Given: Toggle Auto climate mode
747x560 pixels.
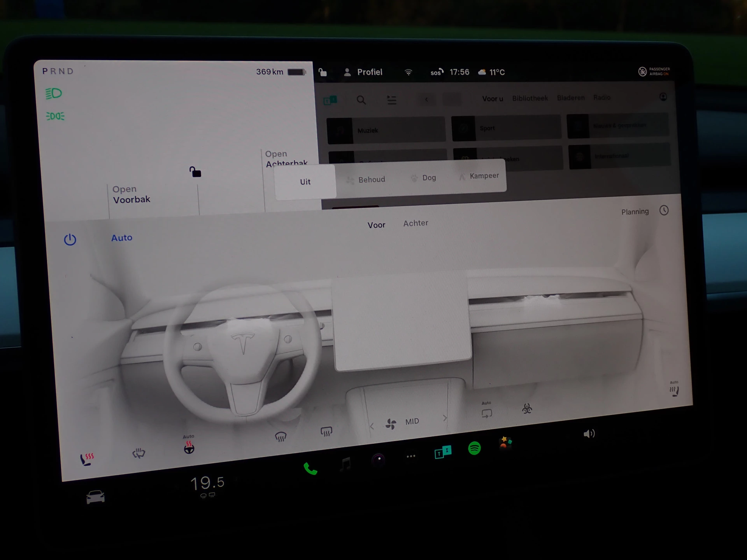Looking at the screenshot, I should (122, 238).
